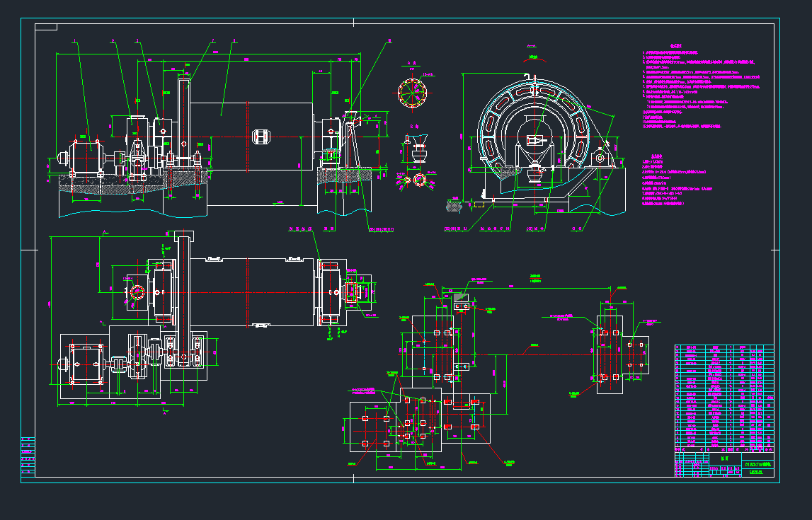Image resolution: width=812 pixels, height=520 pixels.
Task: Click a red centerline on the mill shell
Action: 248,134
